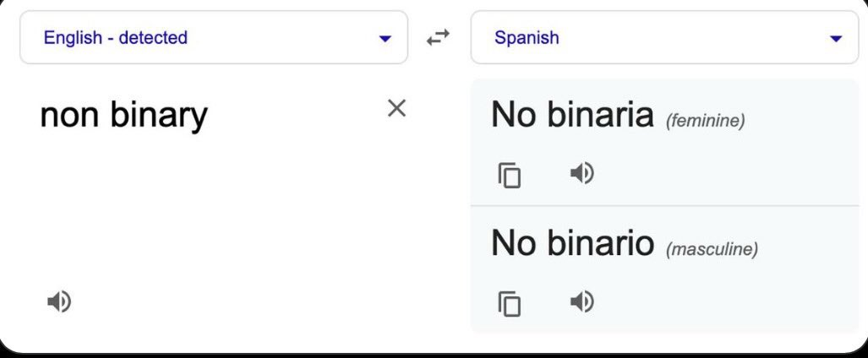
Task: Open the "English - detected" language dropdown
Action: coord(213,37)
